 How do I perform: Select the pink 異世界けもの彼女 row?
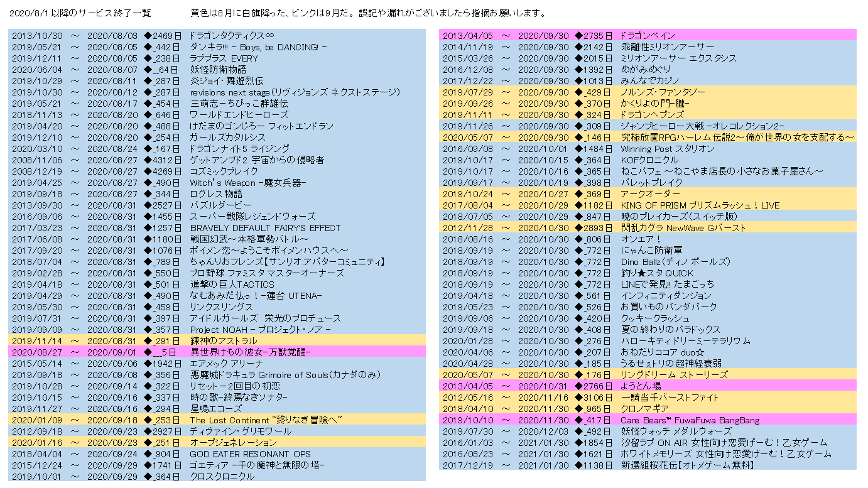click(x=250, y=352)
